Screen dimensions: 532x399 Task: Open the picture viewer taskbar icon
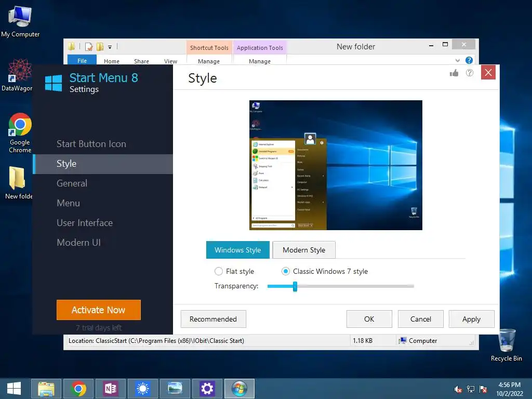[x=175, y=389]
